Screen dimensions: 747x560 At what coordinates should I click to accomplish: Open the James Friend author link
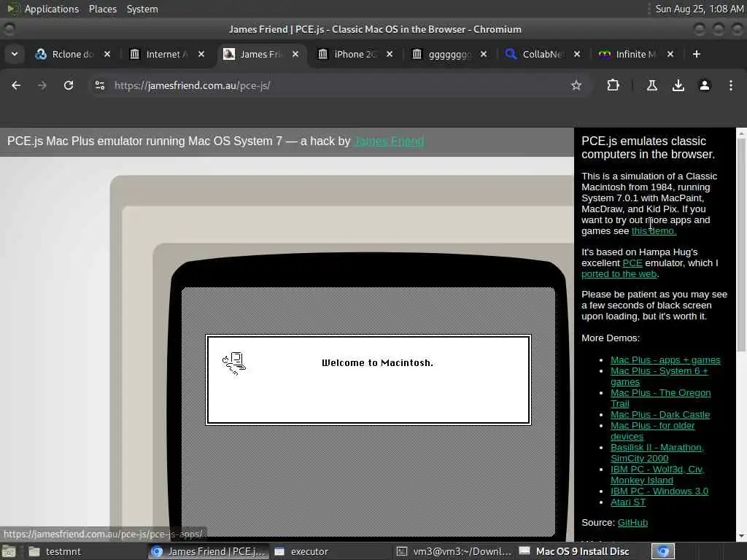390,141
